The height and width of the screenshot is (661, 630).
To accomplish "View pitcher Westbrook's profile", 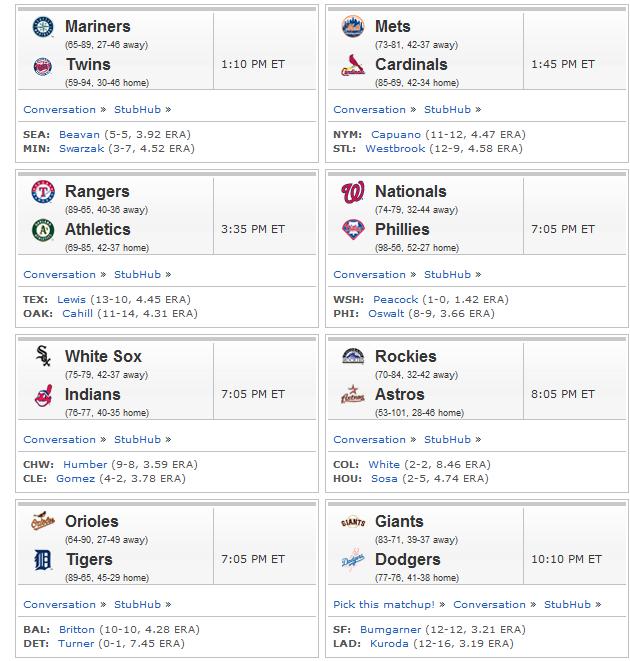I will click(x=395, y=148).
